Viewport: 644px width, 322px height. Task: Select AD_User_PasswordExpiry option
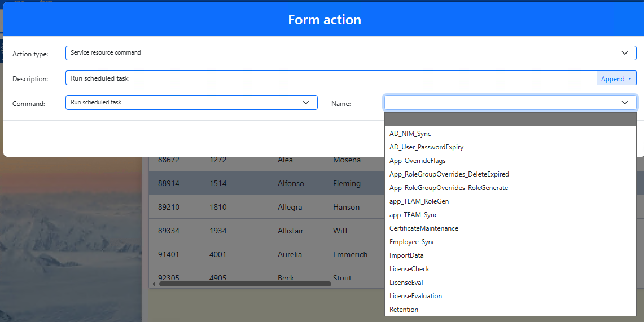pos(510,147)
